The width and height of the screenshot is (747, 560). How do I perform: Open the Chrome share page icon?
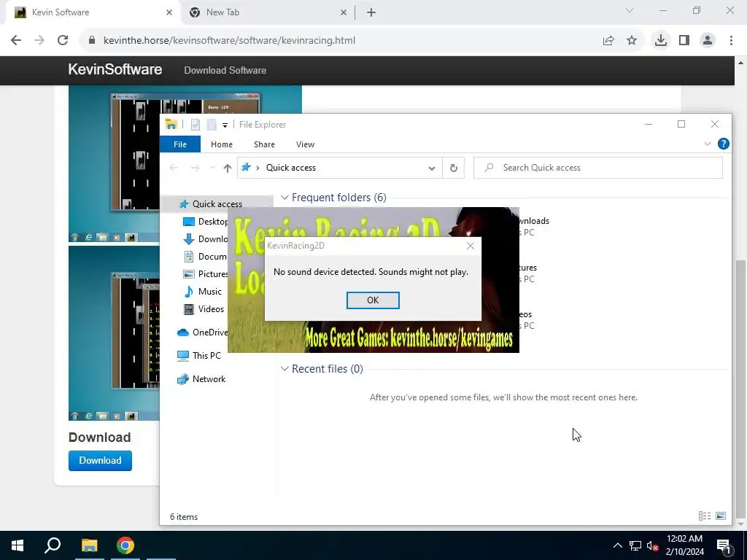pyautogui.click(x=608, y=41)
